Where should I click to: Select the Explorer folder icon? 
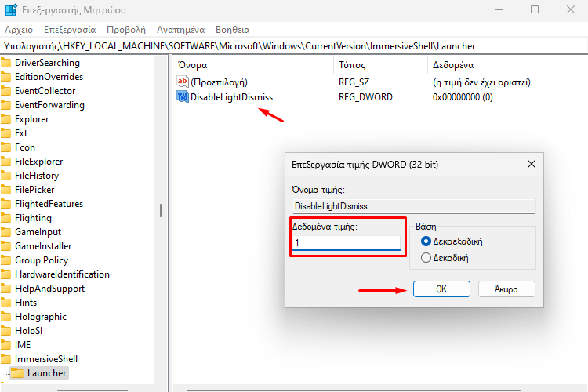click(5, 119)
